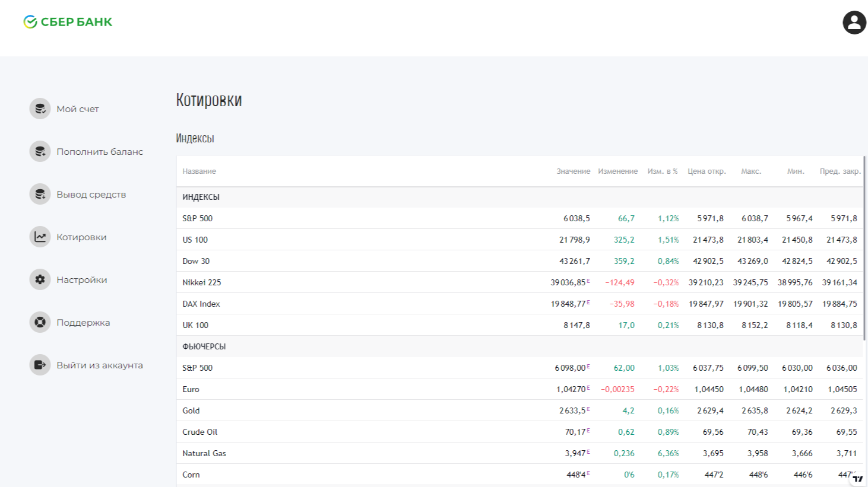
Task: Open the Euro futures row
Action: pos(519,389)
